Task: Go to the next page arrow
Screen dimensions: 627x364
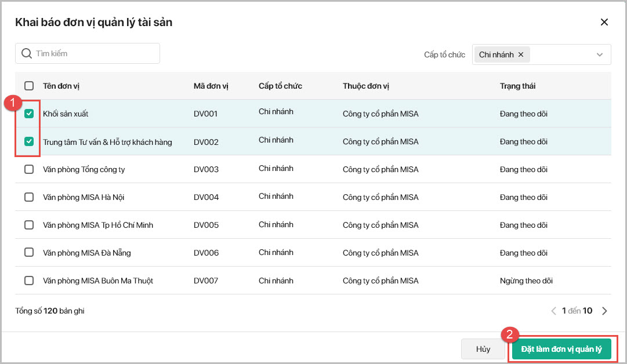Action: point(604,311)
